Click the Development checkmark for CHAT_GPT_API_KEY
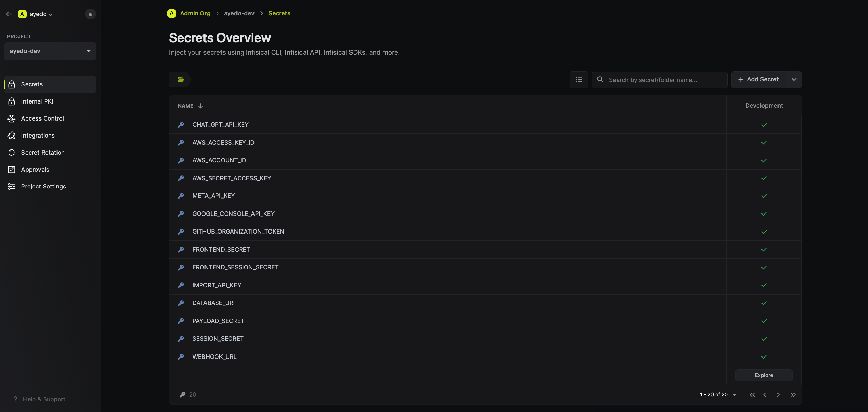The height and width of the screenshot is (412, 868). 764,125
